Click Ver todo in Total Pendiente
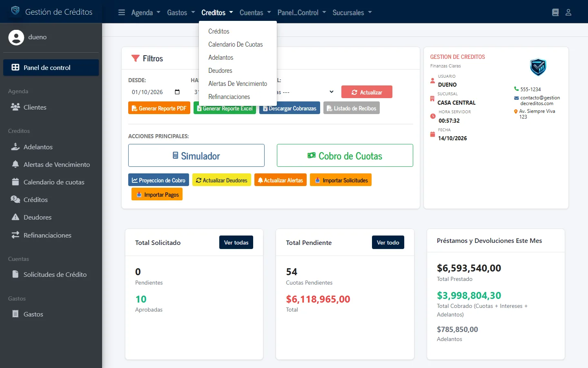The width and height of the screenshot is (588, 368). coord(388,242)
